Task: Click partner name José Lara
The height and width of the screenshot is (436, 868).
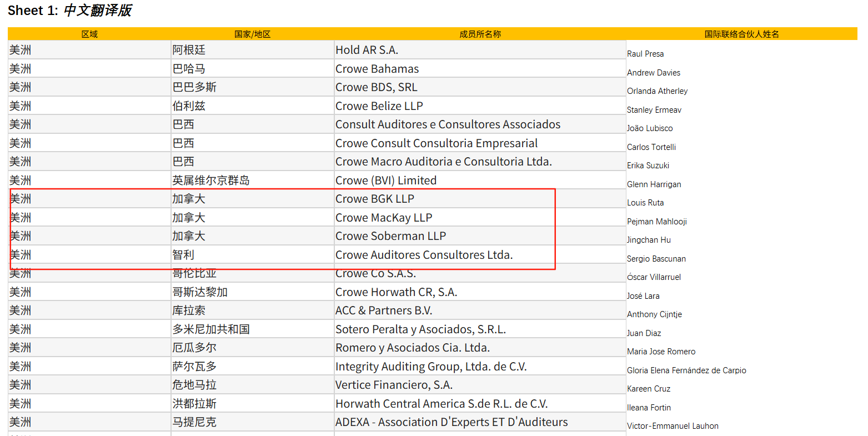Action: (643, 296)
